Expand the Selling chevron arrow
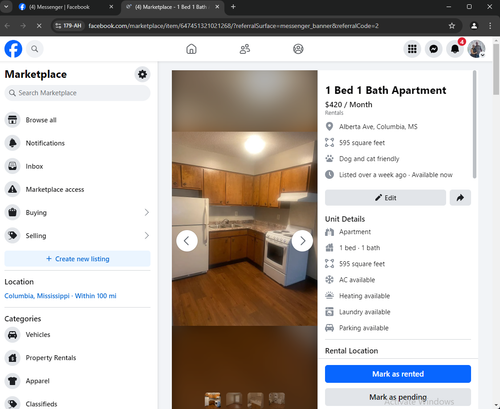The height and width of the screenshot is (409, 500). pyautogui.click(x=147, y=236)
